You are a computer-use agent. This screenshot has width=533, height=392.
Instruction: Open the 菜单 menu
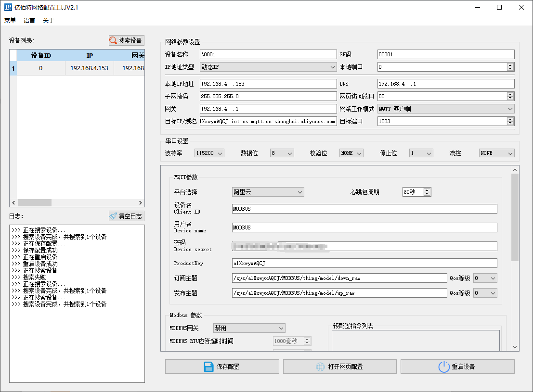point(10,20)
